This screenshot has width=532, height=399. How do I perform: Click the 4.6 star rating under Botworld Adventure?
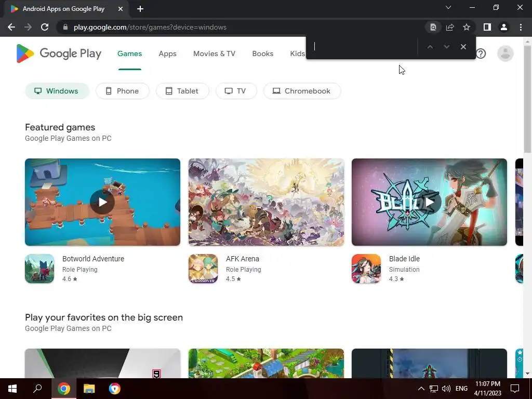pyautogui.click(x=70, y=279)
